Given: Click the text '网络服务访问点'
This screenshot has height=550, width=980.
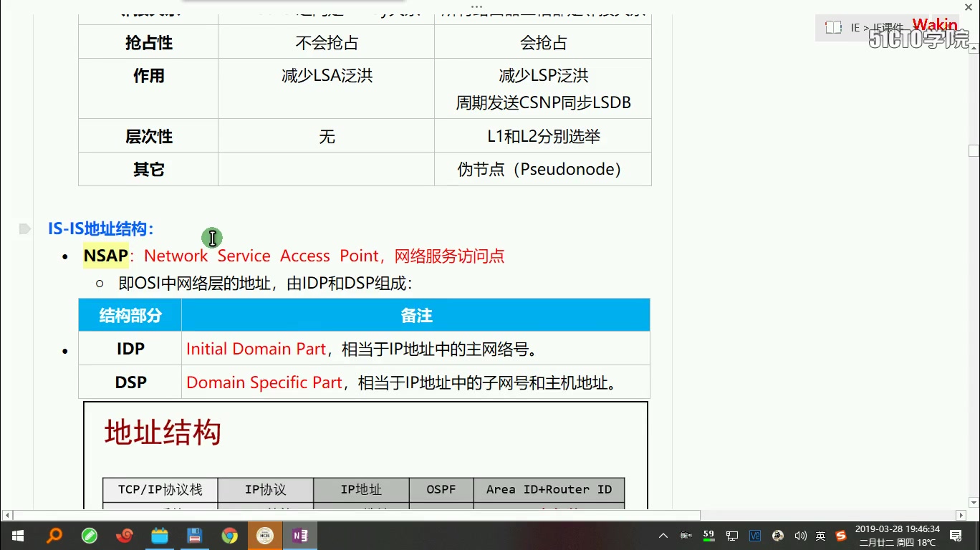Looking at the screenshot, I should click(x=449, y=256).
